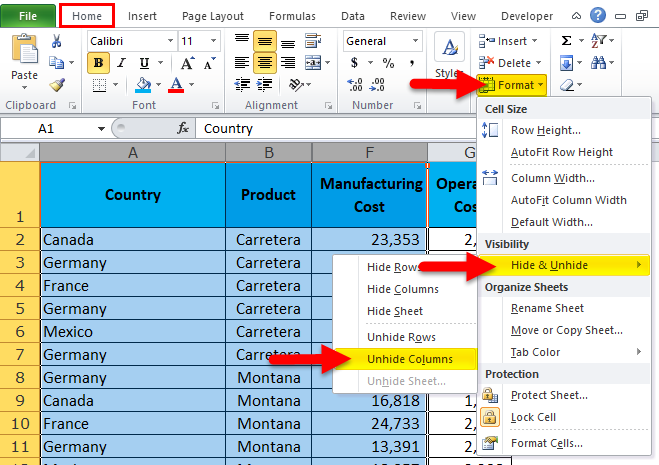Viewport: 659px width, 465px height.
Task: Toggle center horizontal alignment button
Action: coord(265,63)
